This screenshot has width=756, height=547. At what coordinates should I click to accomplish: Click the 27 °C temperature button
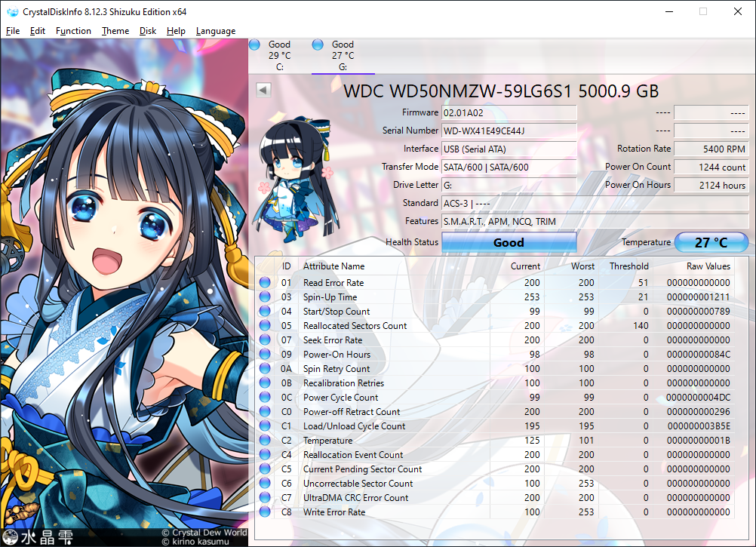[711, 242]
